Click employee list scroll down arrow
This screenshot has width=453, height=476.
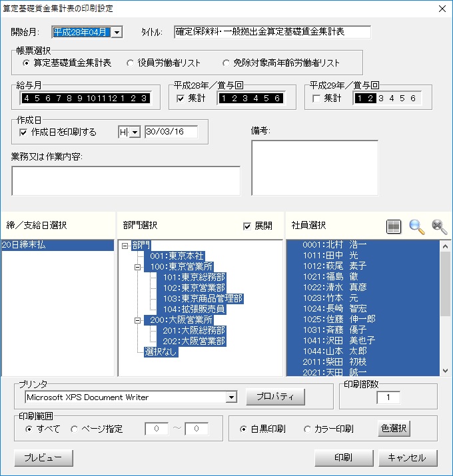[x=445, y=371]
